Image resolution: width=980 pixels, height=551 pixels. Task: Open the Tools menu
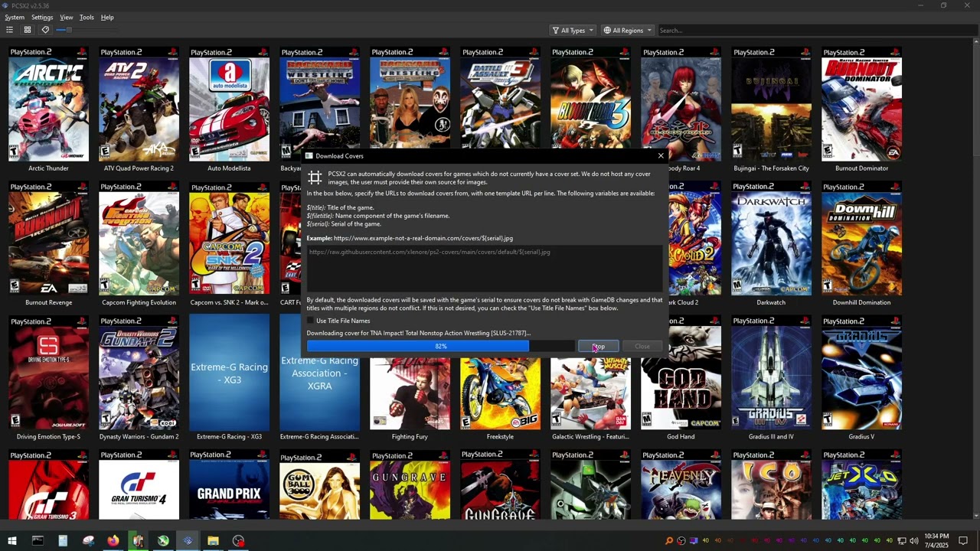pyautogui.click(x=87, y=17)
